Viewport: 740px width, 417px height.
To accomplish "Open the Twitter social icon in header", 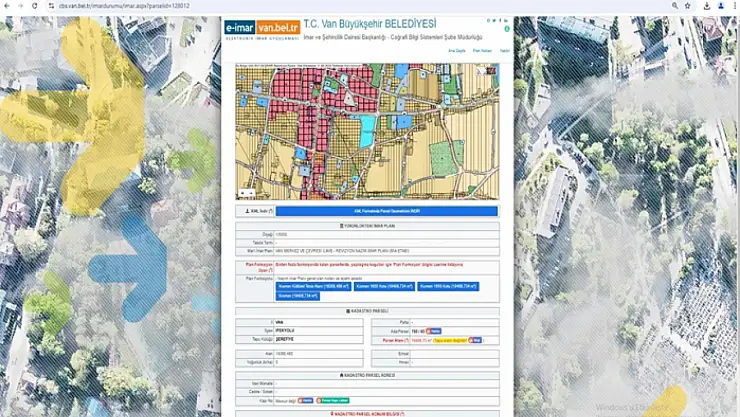I will 494,20.
